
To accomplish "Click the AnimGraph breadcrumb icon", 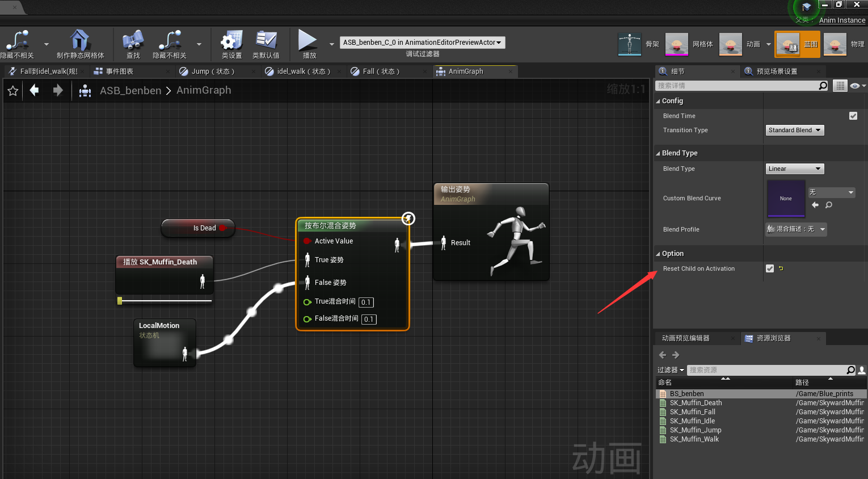I will (x=85, y=91).
